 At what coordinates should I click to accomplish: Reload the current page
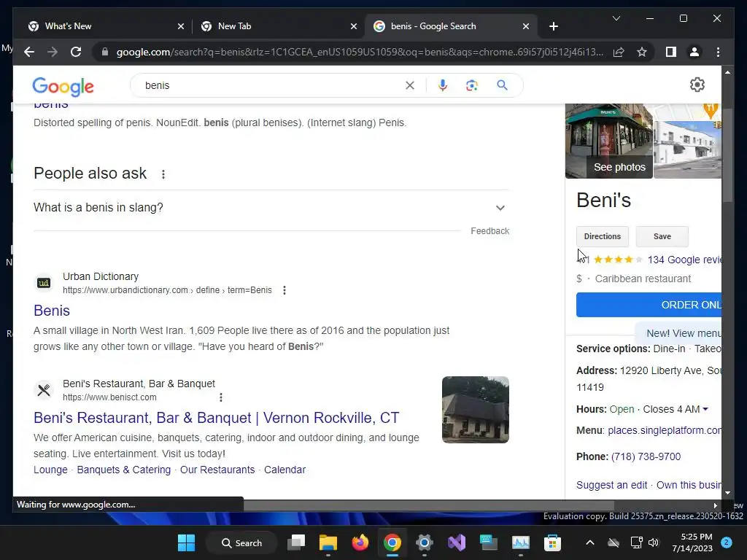(x=76, y=52)
